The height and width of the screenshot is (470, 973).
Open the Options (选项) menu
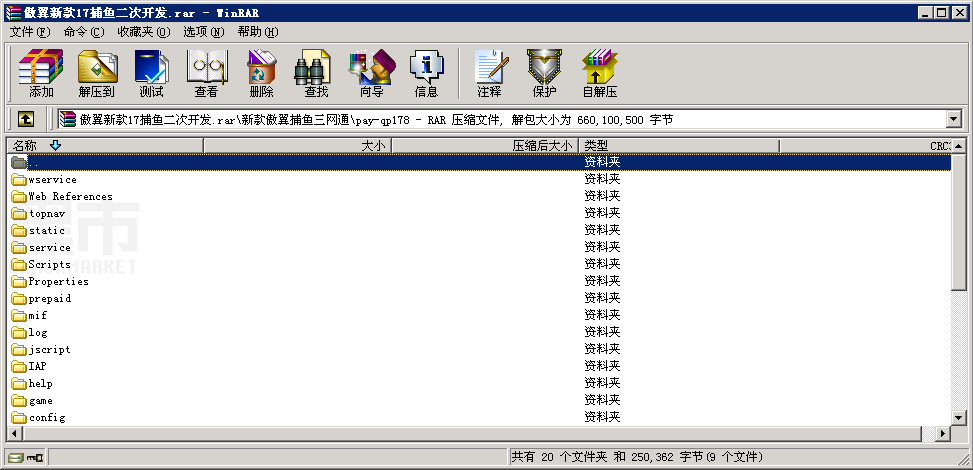coord(204,32)
